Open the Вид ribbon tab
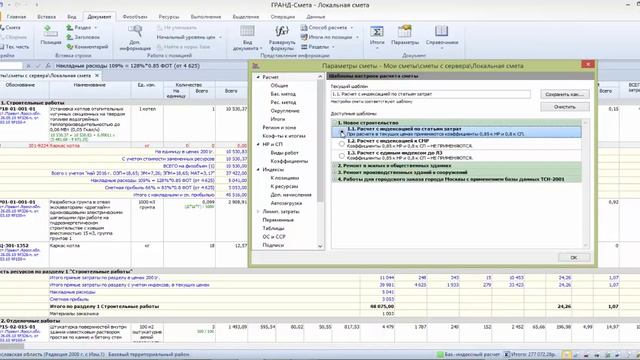The image size is (640, 360). point(72,17)
